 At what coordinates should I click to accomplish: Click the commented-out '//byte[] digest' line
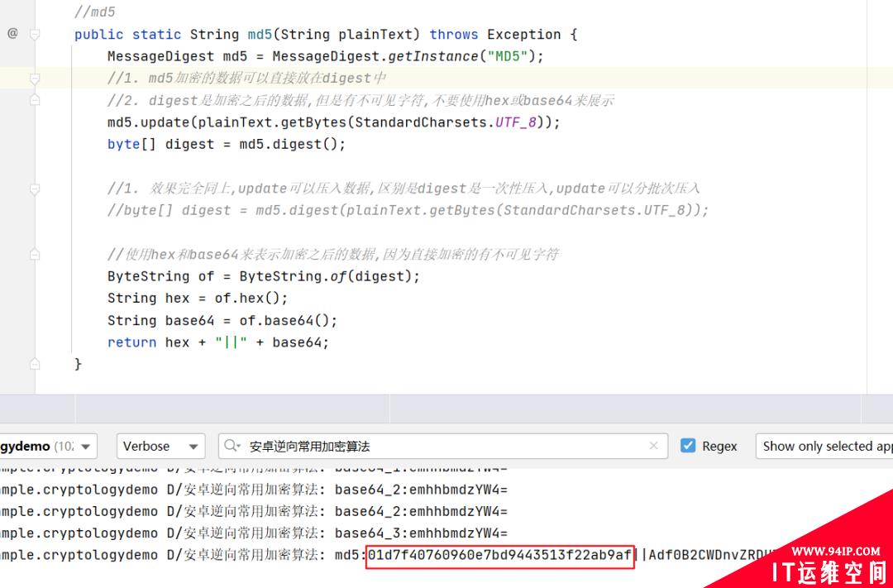coord(408,211)
